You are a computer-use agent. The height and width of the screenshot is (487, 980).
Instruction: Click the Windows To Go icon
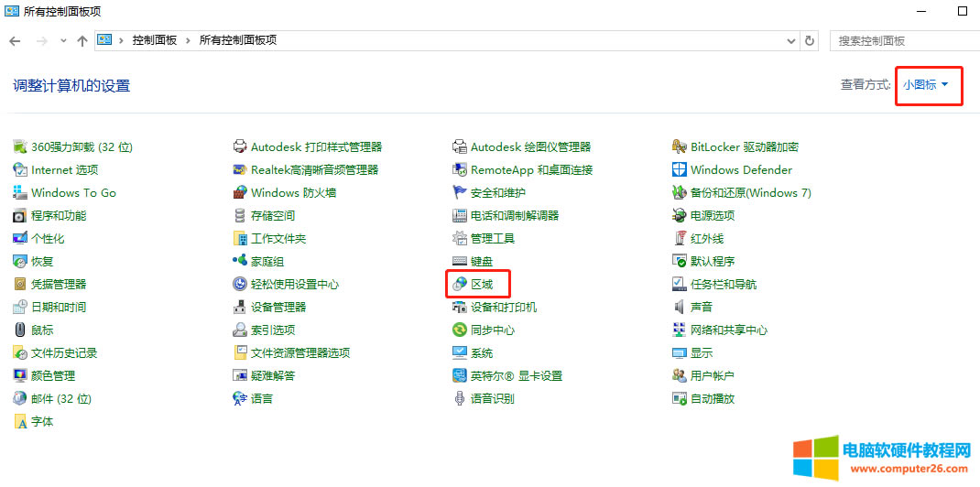click(21, 193)
